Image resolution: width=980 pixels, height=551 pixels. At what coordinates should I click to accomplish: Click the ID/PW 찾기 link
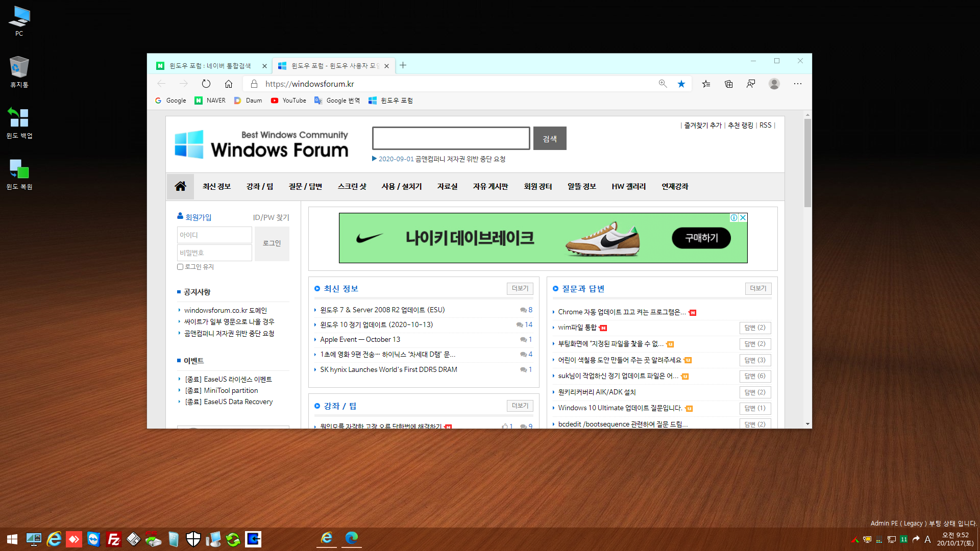[271, 217]
